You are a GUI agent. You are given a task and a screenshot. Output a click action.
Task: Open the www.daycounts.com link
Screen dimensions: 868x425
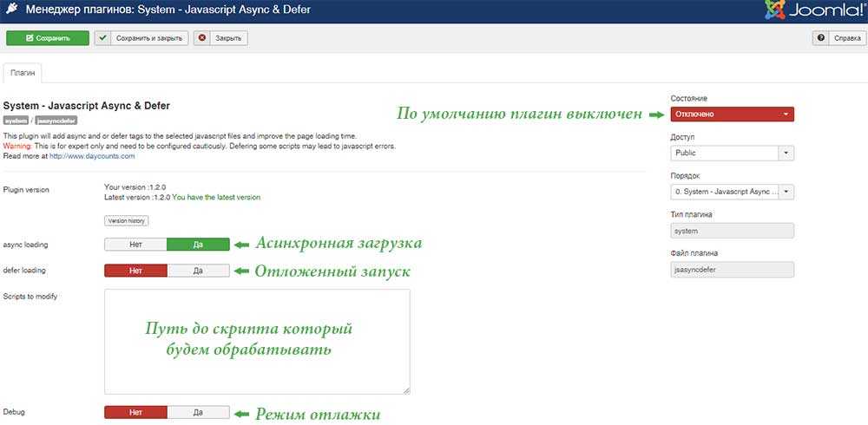(x=92, y=156)
